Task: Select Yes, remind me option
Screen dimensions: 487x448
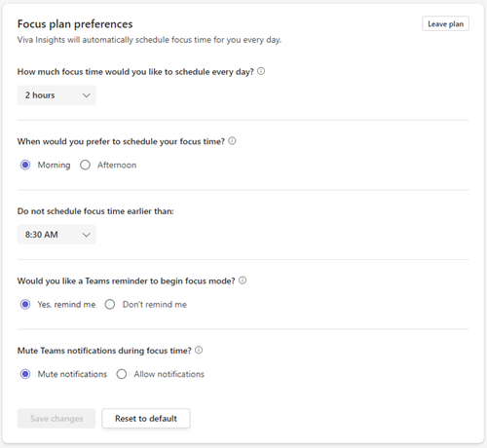Action: [x=25, y=304]
